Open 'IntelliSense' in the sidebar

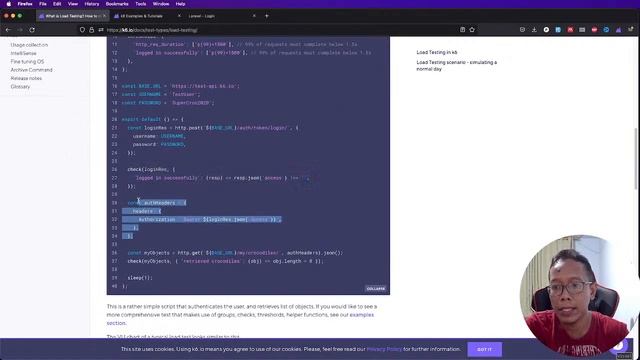coord(24,53)
